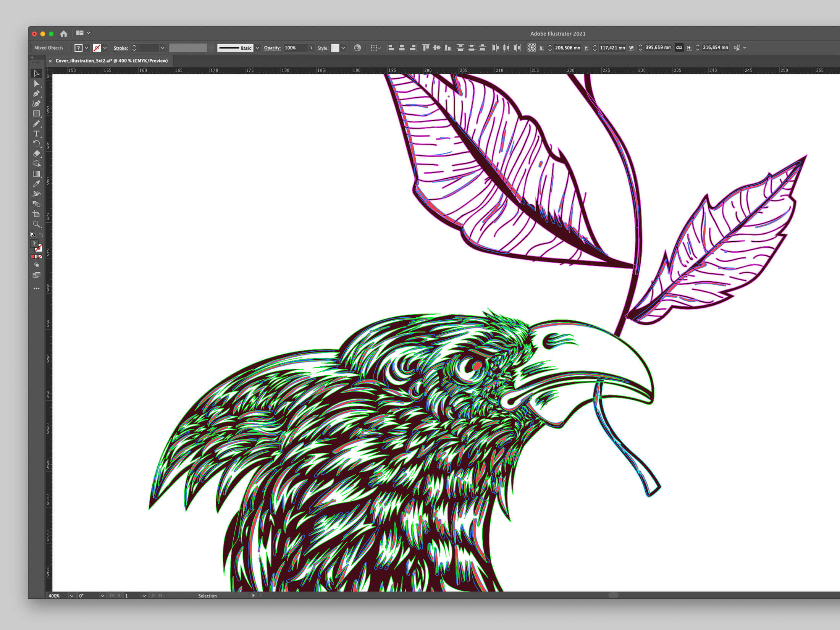Set color mode to solid Color
The height and width of the screenshot is (630, 840).
click(33, 257)
